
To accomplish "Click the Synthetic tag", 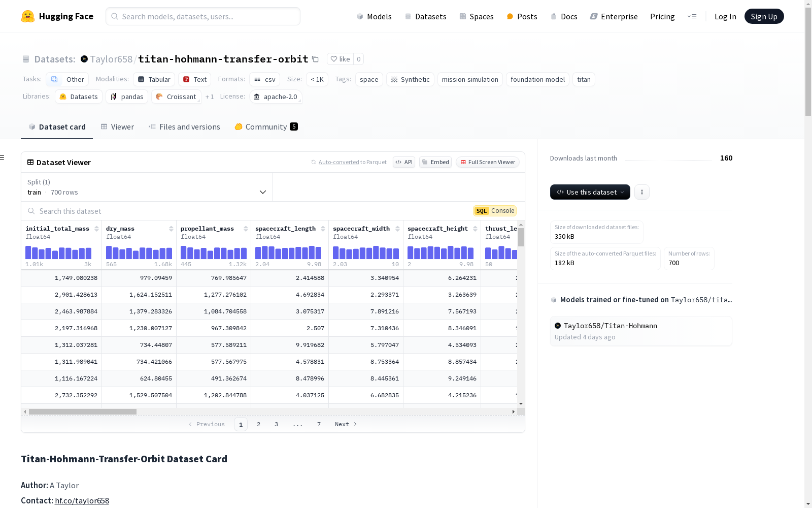I will tap(410, 79).
